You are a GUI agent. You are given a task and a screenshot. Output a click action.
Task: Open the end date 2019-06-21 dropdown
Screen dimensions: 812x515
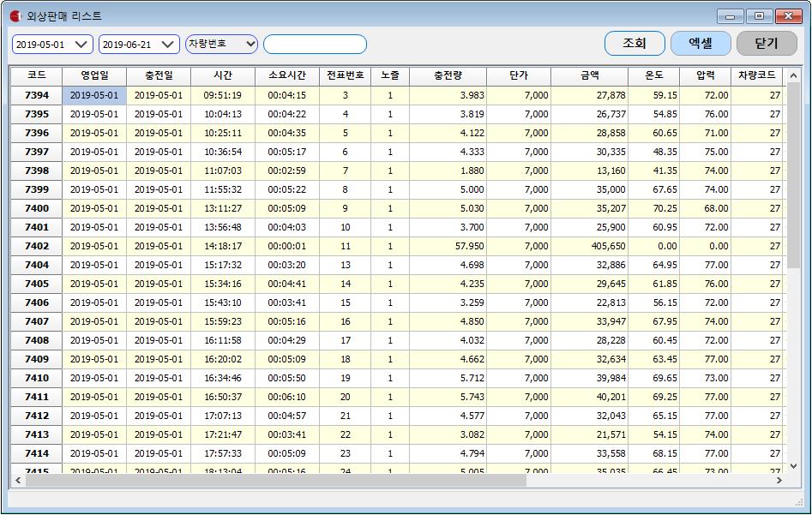coord(167,45)
